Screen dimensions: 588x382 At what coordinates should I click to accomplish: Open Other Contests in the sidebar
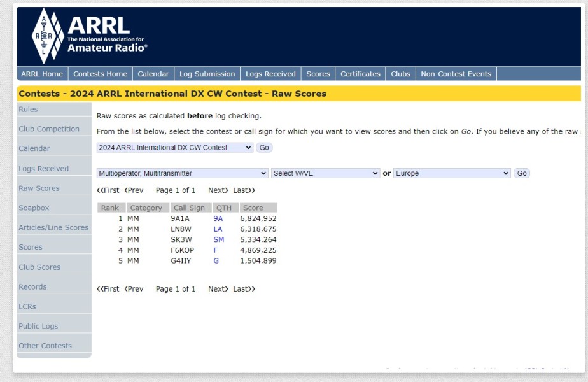(45, 346)
